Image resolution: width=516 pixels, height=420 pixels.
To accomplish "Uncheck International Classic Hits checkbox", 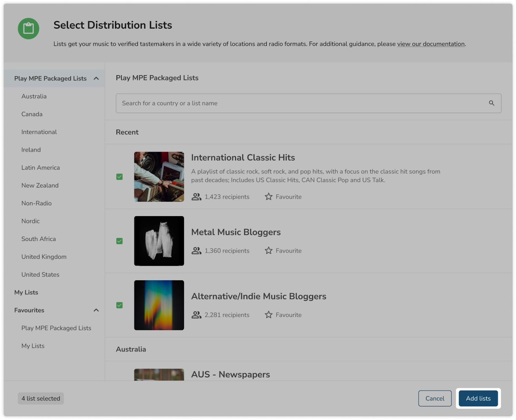I will pyautogui.click(x=119, y=177).
